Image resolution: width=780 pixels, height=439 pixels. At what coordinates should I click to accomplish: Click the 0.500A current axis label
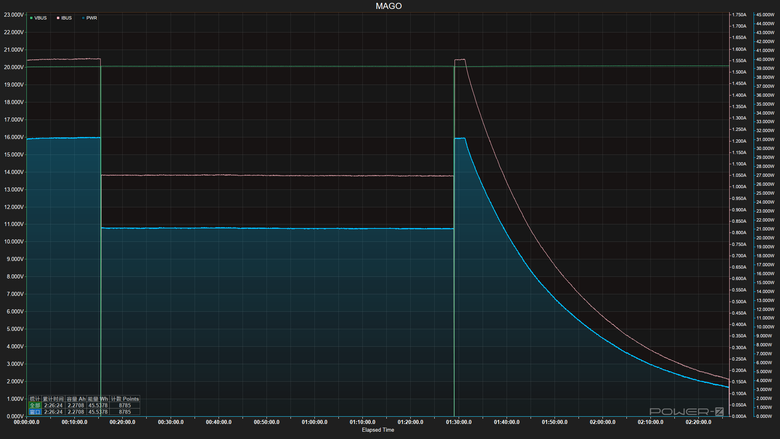[x=739, y=302]
